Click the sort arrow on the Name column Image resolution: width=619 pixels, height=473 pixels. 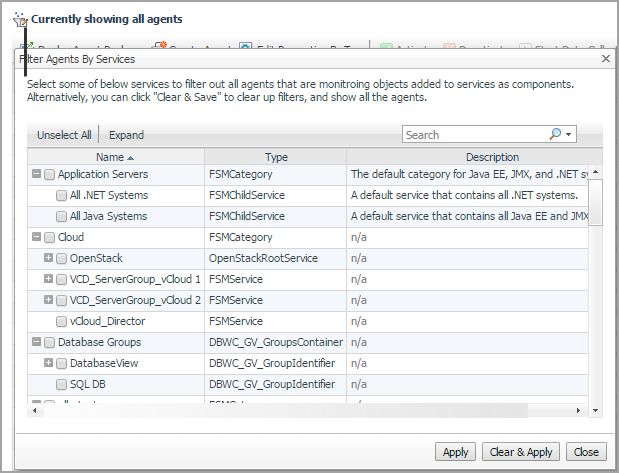[131, 158]
